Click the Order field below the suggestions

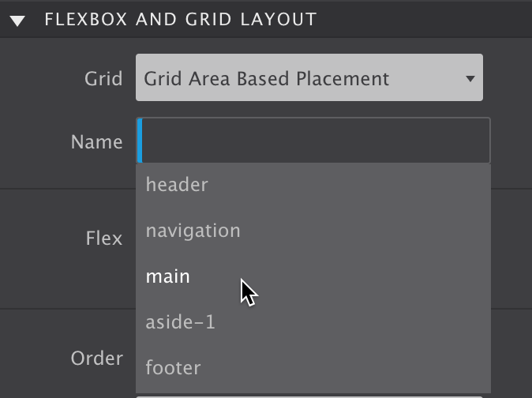(308, 396)
